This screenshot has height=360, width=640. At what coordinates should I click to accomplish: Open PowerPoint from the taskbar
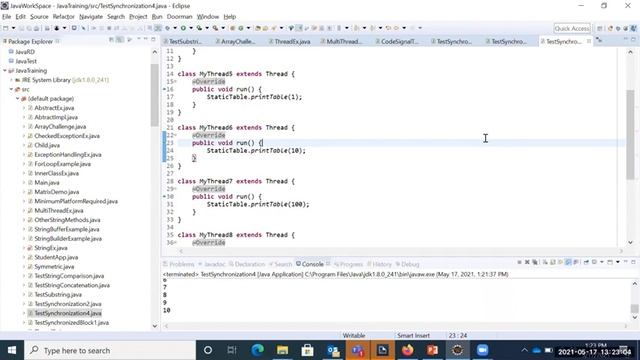(432, 350)
